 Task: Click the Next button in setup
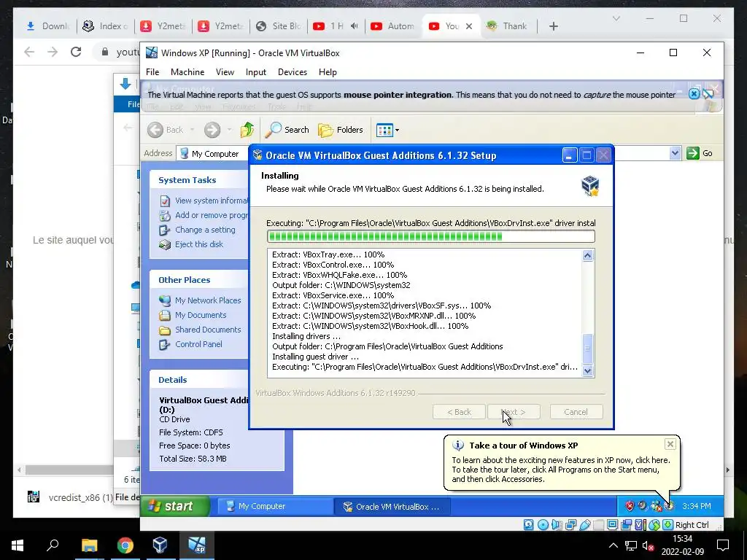514,412
